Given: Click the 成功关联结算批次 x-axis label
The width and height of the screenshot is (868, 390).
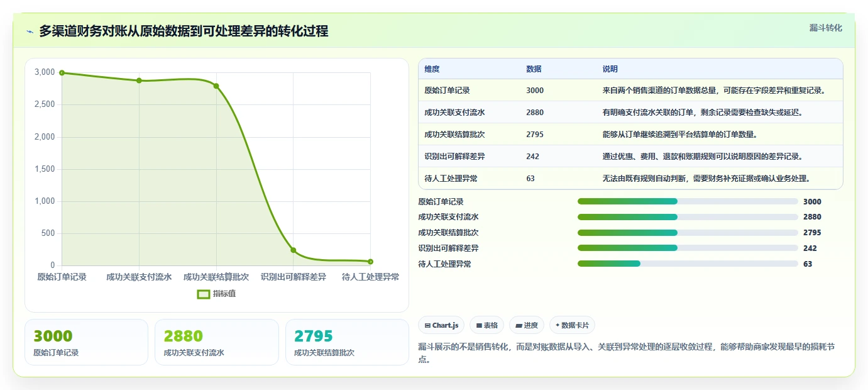Looking at the screenshot, I should (216, 277).
